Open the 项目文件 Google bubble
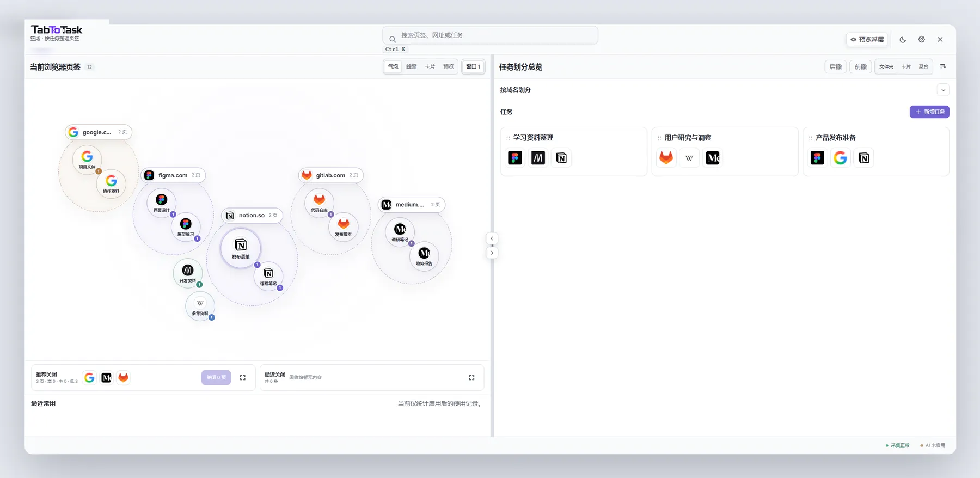Screen dimensions: 980x478 87,160
